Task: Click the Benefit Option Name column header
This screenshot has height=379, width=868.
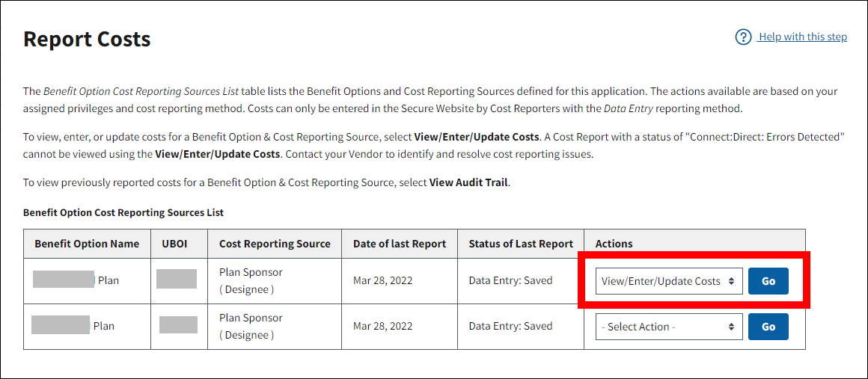Action: 87,244
